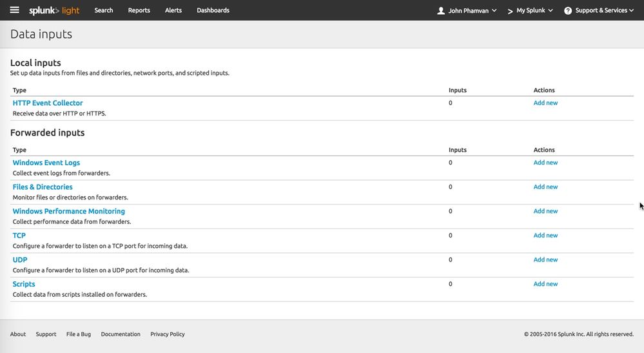Click the user avatar icon beside John Phamvan
Viewport: 644px width, 353px height.
tap(441, 11)
